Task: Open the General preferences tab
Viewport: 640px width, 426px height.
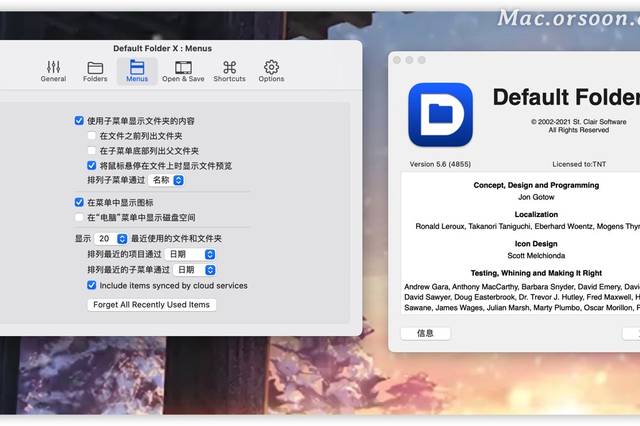Action: (x=53, y=71)
